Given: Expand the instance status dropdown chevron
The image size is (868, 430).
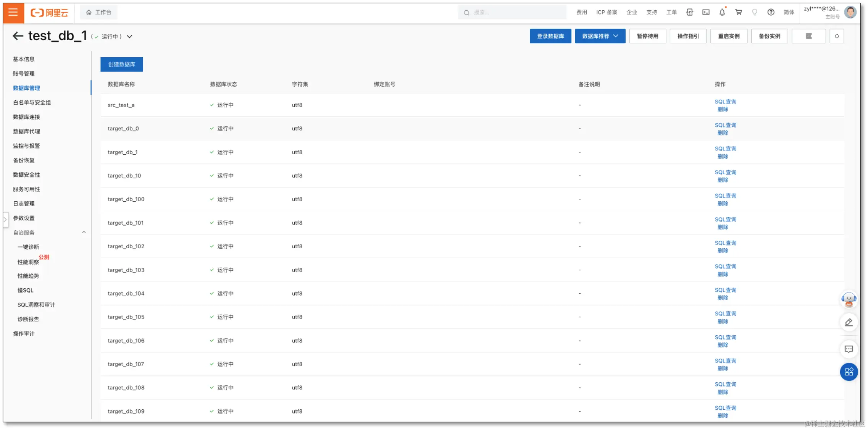Looking at the screenshot, I should (x=130, y=37).
